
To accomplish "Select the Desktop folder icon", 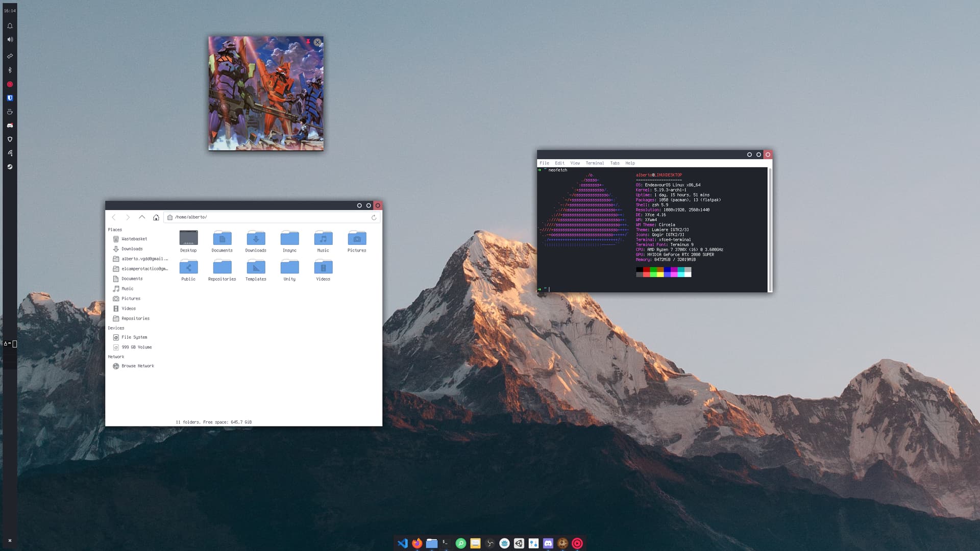I will click(x=188, y=241).
